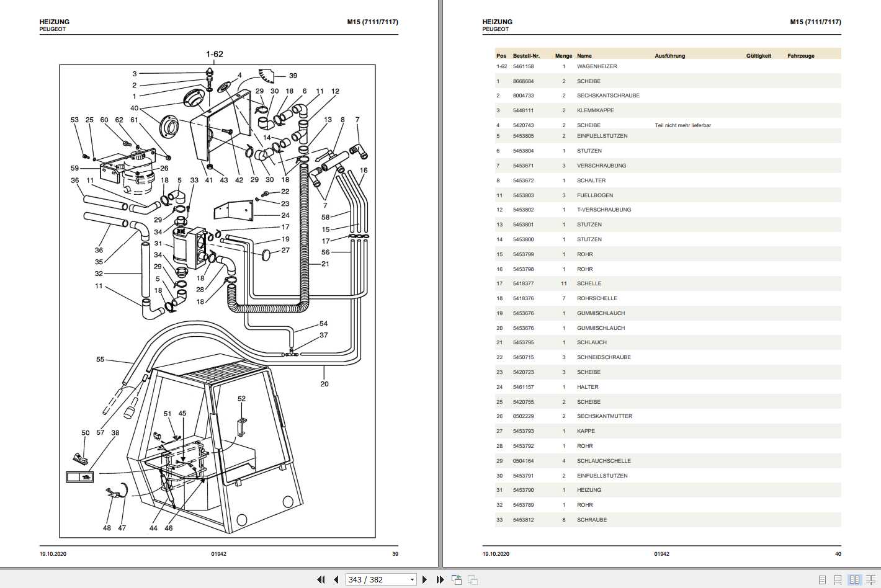Click the next view icon
The width and height of the screenshot is (881, 588).
[x=473, y=579]
